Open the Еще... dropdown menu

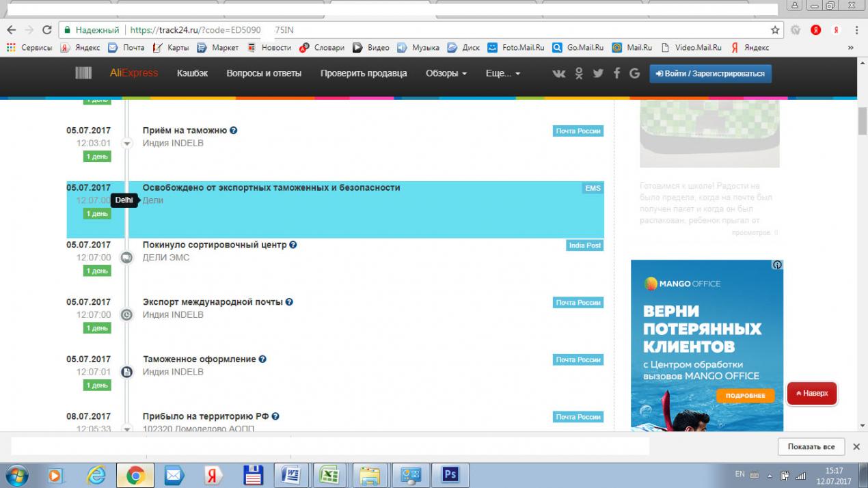click(x=502, y=73)
